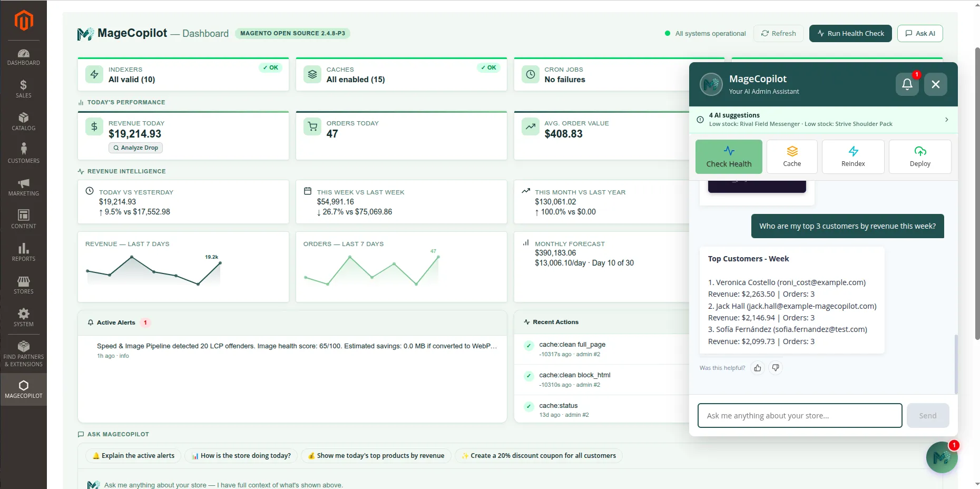
Task: Click the Today vs Yesterday card
Action: (183, 202)
